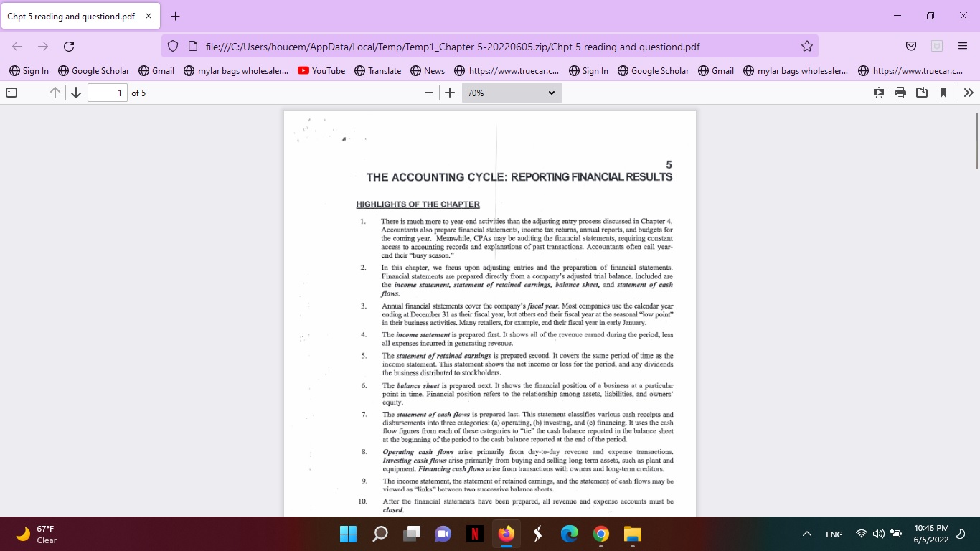Image resolution: width=980 pixels, height=551 pixels.
Task: Reload the current page
Action: [x=69, y=47]
